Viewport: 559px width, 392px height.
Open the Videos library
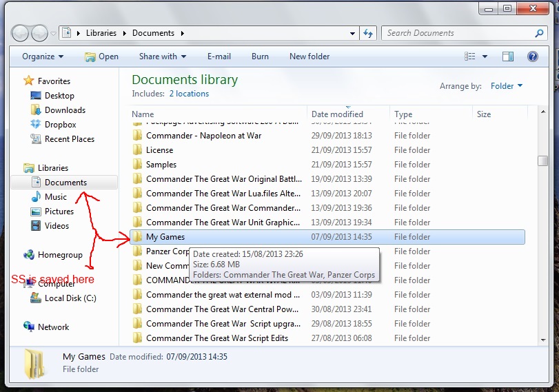50,225
